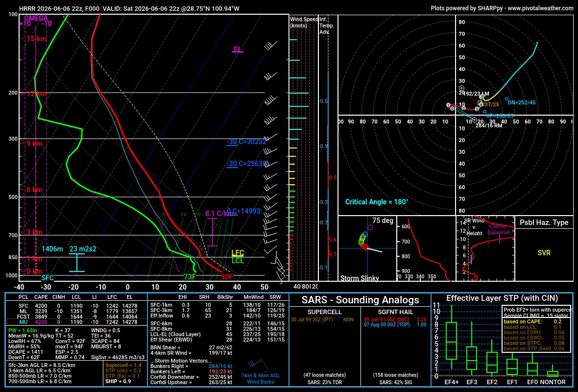The image size is (578, 392).
Task: Click the NONTOR box plot label
Action: [552, 382]
